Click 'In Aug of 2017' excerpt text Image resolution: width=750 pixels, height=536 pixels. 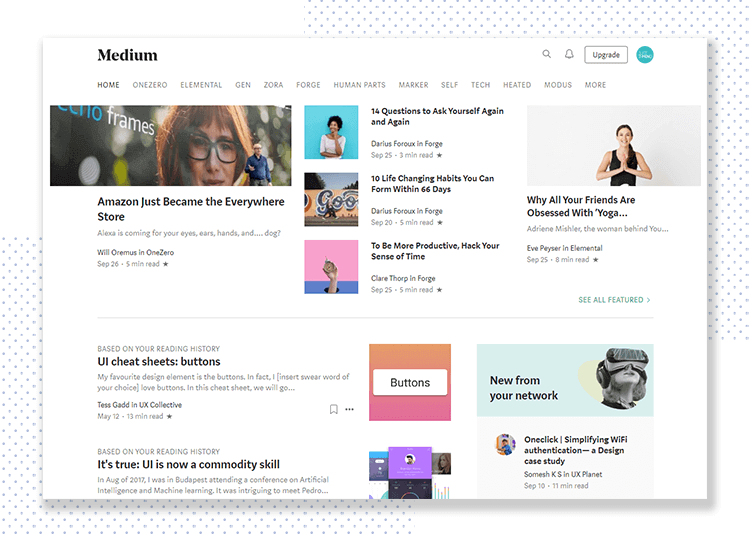pos(213,485)
